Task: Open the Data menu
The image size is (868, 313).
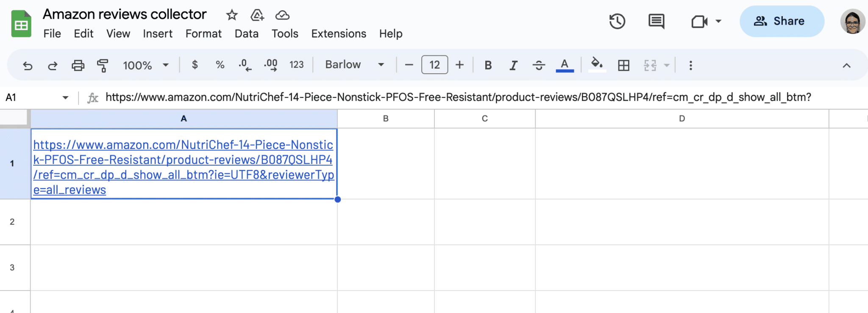Action: tap(247, 33)
